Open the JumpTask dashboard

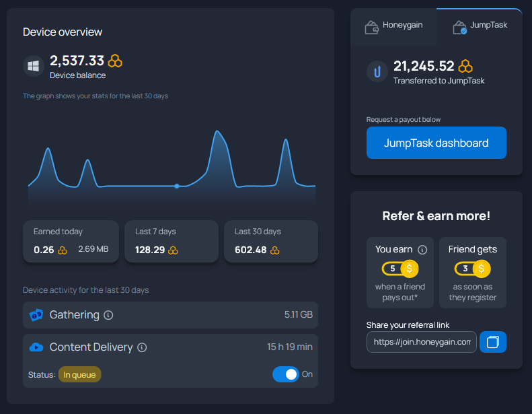436,143
